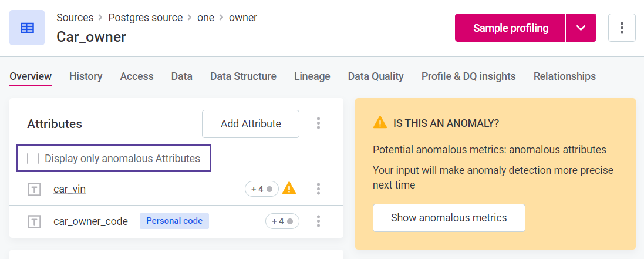Click the blue table icon beside Car_owner
This screenshot has height=259, width=644.
point(27,28)
